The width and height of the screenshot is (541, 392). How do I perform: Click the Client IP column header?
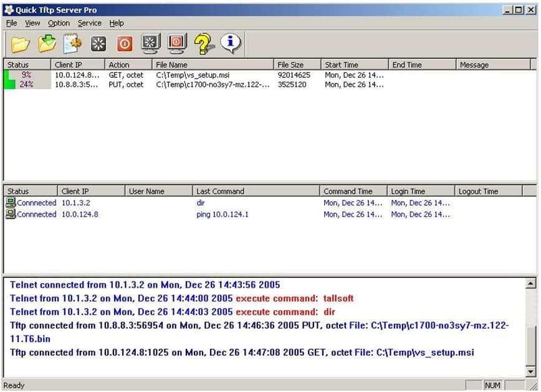pos(77,64)
